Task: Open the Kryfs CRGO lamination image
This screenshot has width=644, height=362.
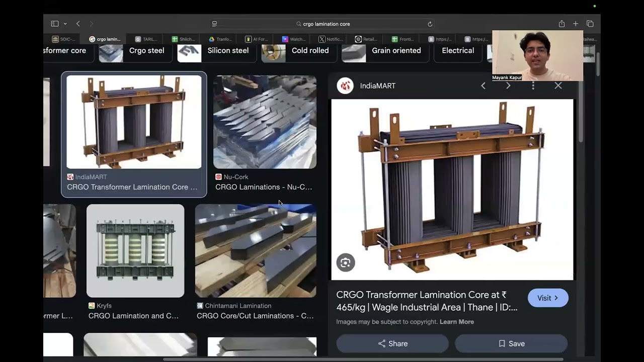Action: click(x=135, y=251)
